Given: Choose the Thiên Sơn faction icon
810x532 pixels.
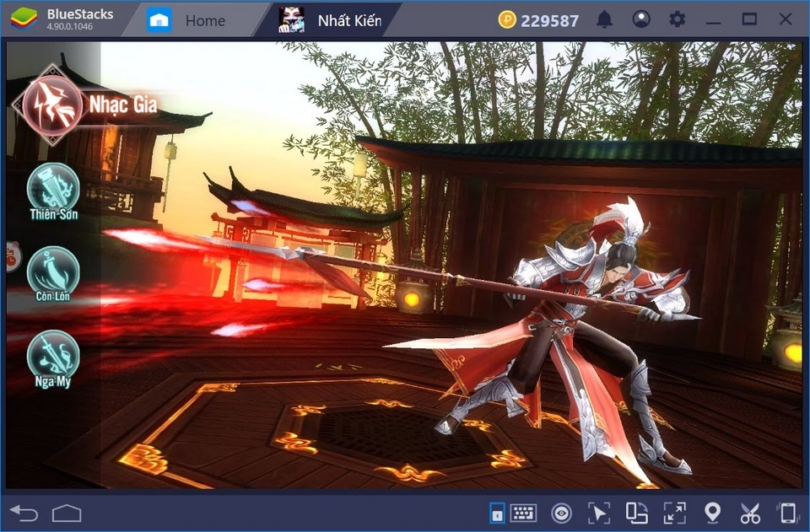Looking at the screenshot, I should (53, 188).
